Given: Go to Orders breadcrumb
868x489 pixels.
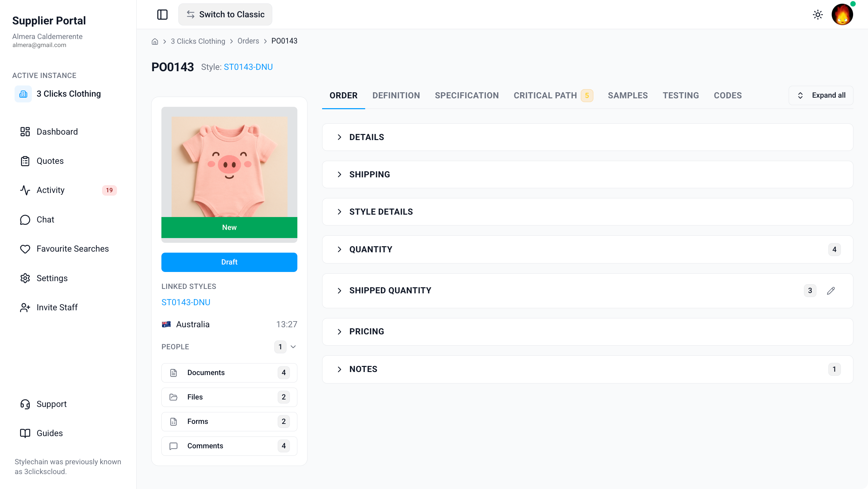Looking at the screenshot, I should point(248,41).
